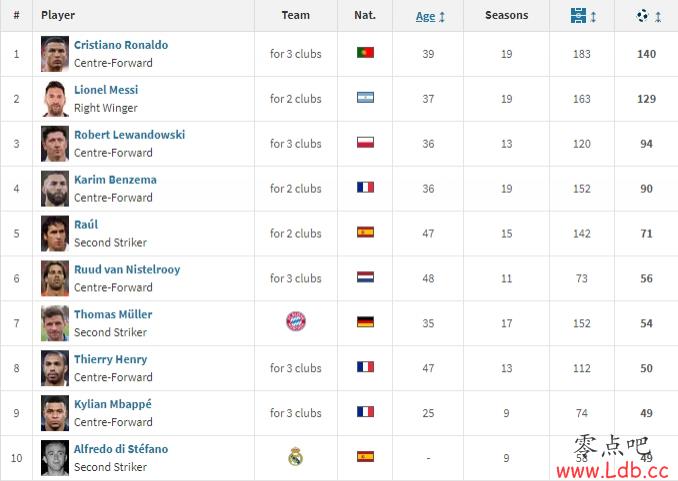Open Kylian Mbappé's player link
This screenshot has width=678, height=481.
click(x=113, y=404)
